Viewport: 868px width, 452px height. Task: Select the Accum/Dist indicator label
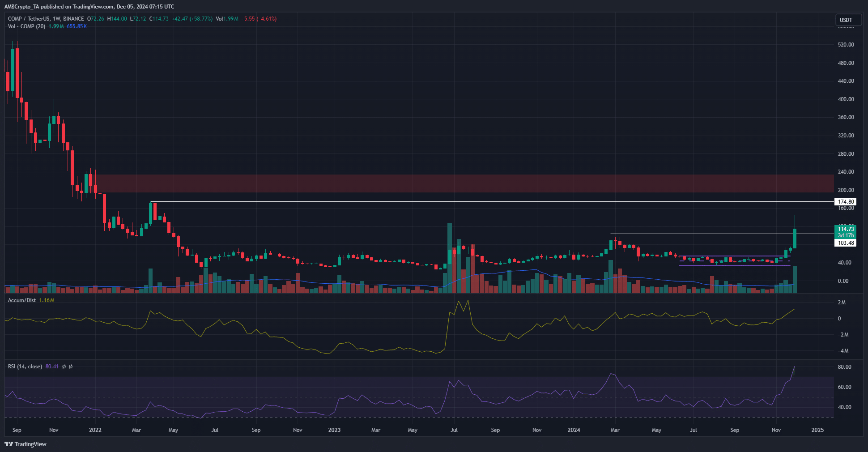click(x=22, y=300)
